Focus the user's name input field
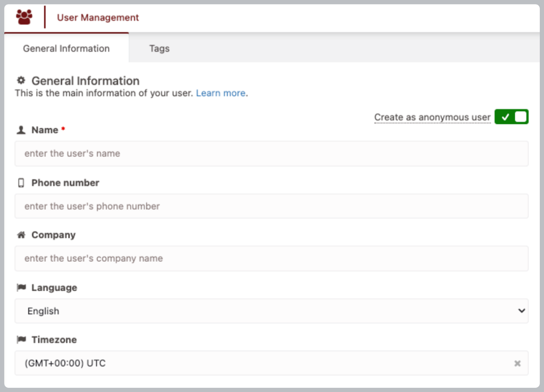The image size is (544, 392). [271, 153]
